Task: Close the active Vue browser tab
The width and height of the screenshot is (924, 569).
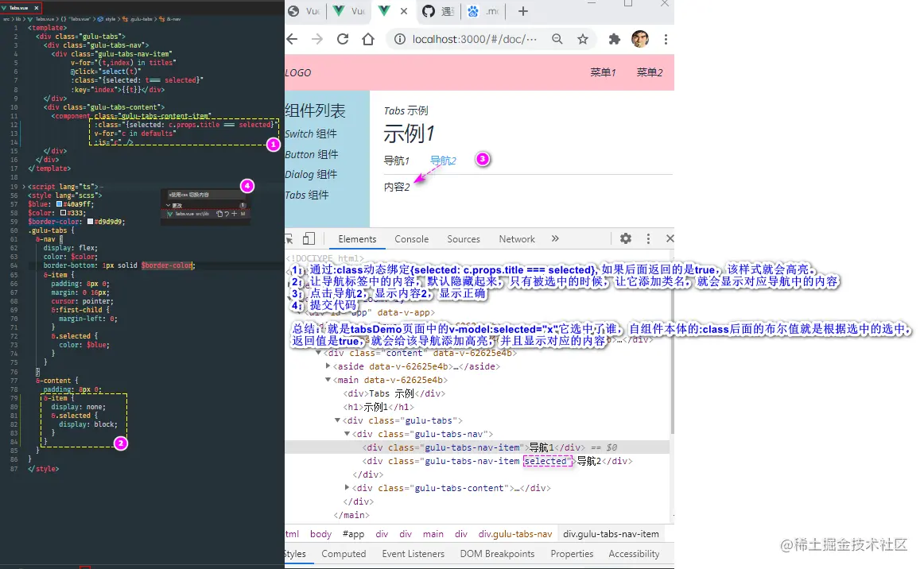Action: pos(404,11)
